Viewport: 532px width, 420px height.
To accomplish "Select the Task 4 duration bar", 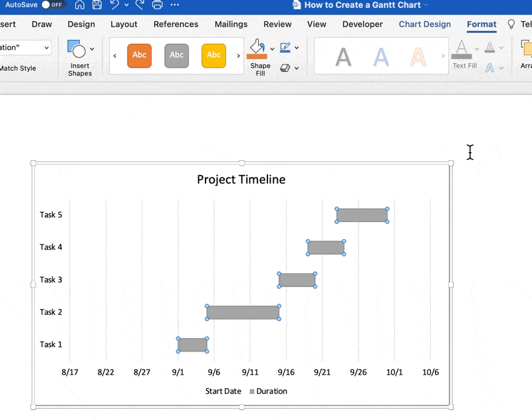I will (326, 248).
